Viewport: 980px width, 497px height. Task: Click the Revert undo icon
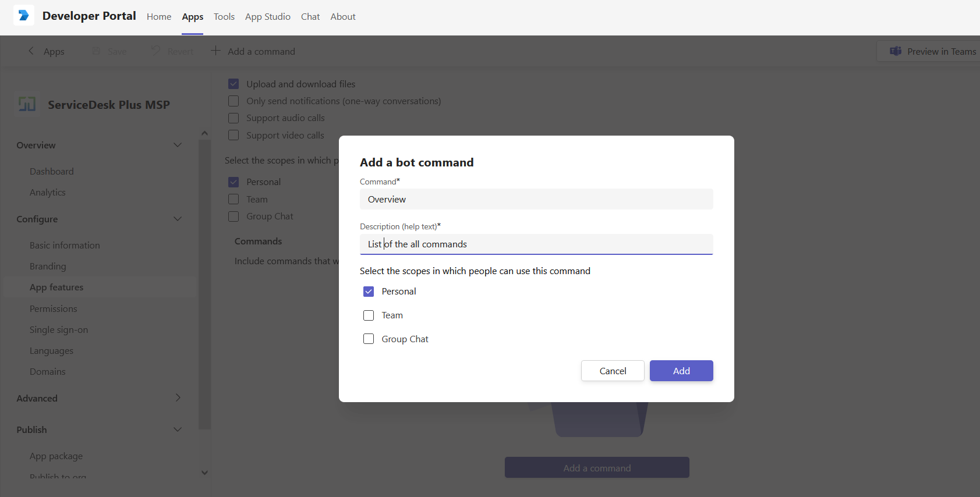click(155, 51)
